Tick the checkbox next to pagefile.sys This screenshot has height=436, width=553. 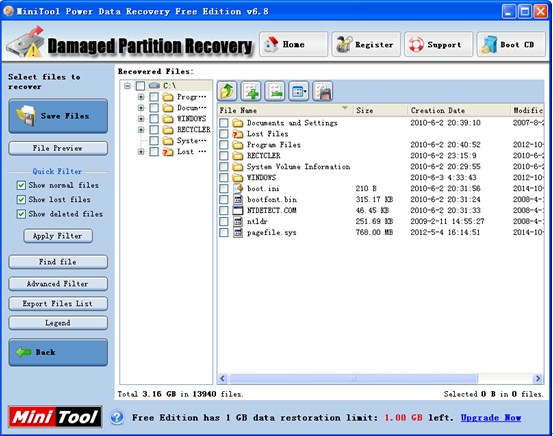224,232
